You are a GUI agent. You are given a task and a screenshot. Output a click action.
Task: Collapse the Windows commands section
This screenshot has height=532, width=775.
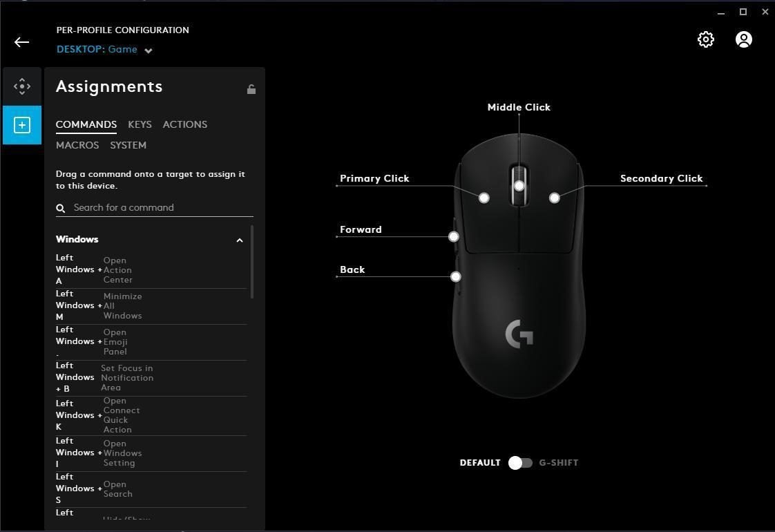pyautogui.click(x=239, y=240)
